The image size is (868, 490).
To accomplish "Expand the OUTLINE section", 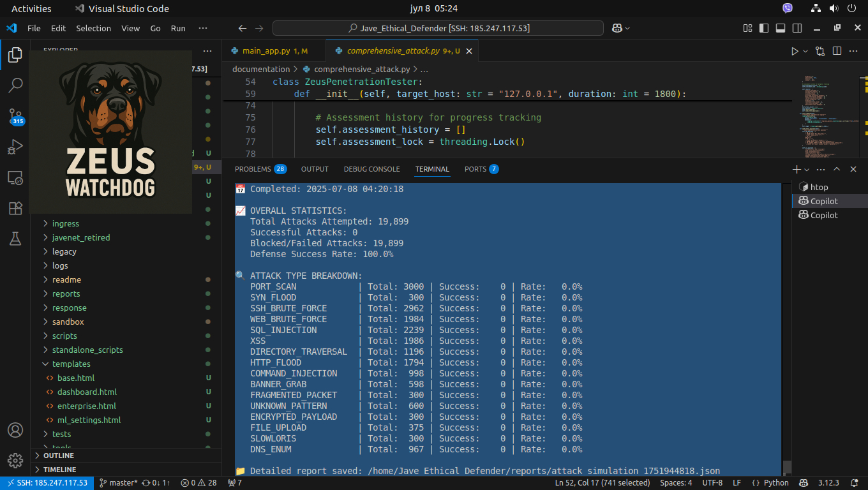I will 59,456.
